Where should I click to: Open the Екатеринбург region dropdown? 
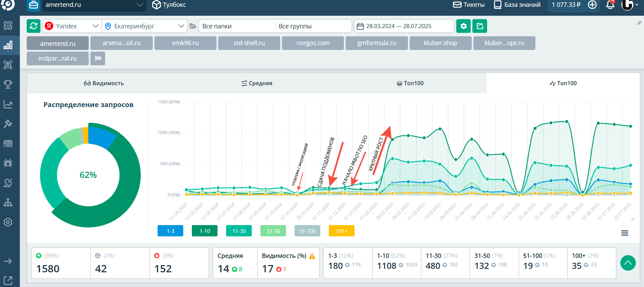tap(145, 26)
